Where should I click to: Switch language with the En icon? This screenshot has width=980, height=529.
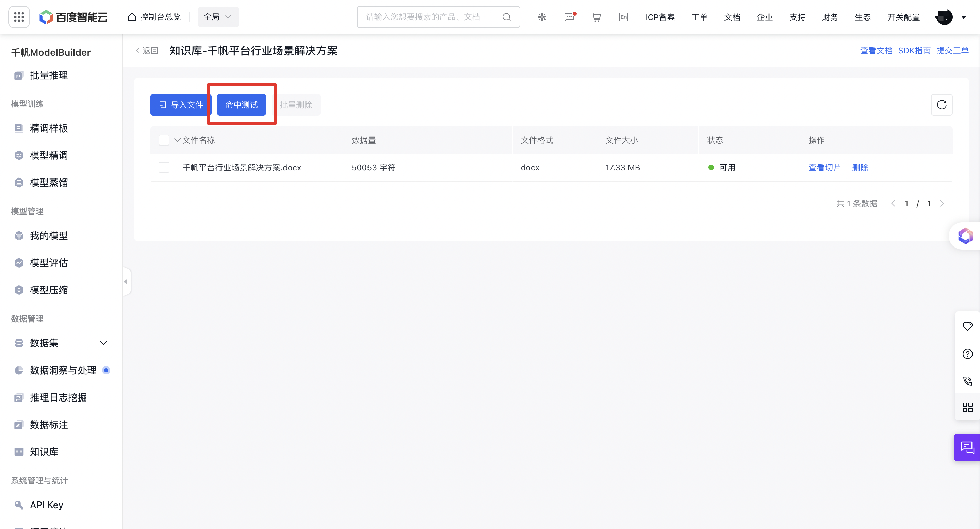[x=623, y=17]
